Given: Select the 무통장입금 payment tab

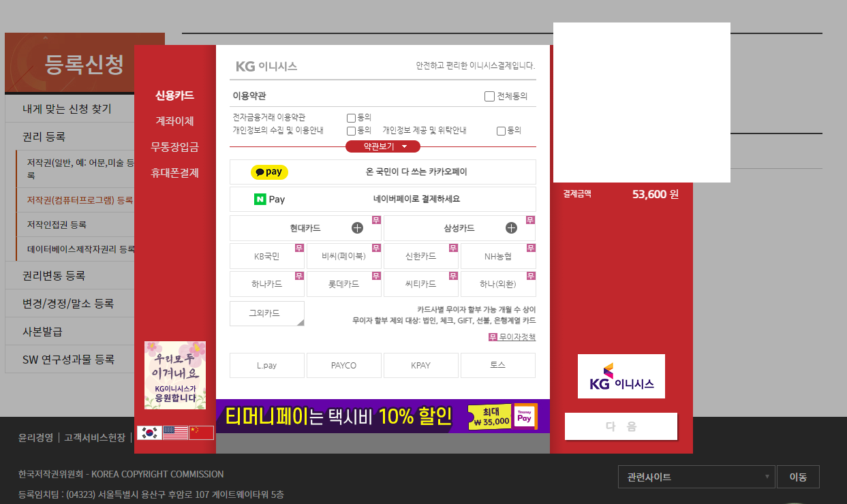Looking at the screenshot, I should [x=175, y=147].
